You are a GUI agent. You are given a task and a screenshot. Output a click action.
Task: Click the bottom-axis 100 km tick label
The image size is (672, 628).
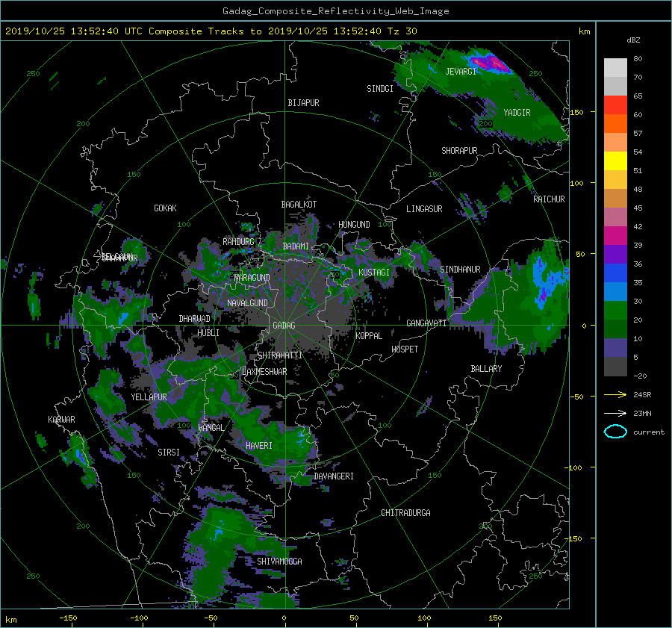[424, 618]
